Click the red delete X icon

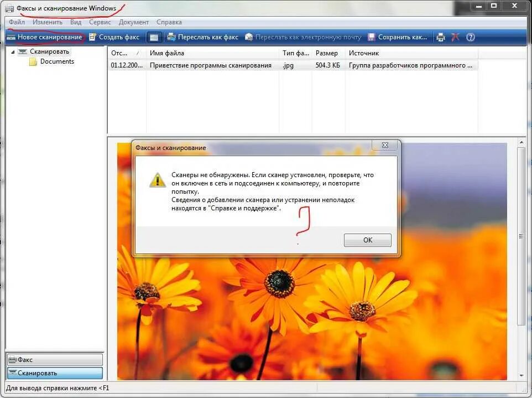pyautogui.click(x=455, y=37)
